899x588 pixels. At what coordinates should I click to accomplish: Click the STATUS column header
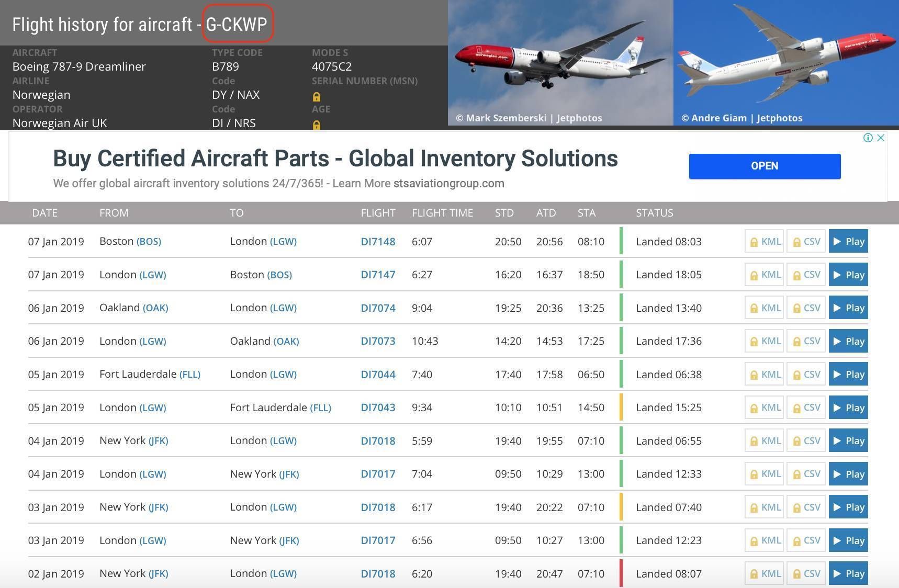click(x=655, y=213)
